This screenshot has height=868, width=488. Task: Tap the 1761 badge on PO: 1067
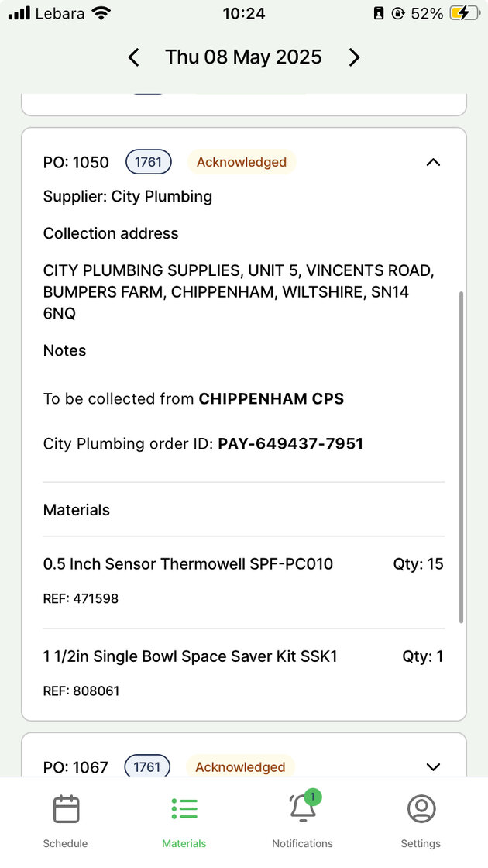pos(147,767)
